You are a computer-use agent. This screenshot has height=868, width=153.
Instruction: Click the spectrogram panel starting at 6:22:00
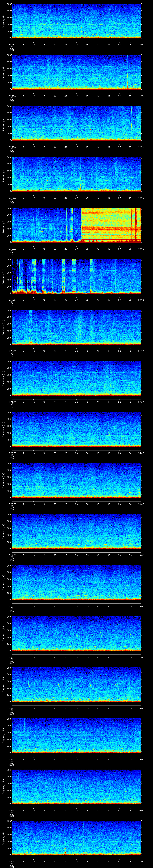77,429
